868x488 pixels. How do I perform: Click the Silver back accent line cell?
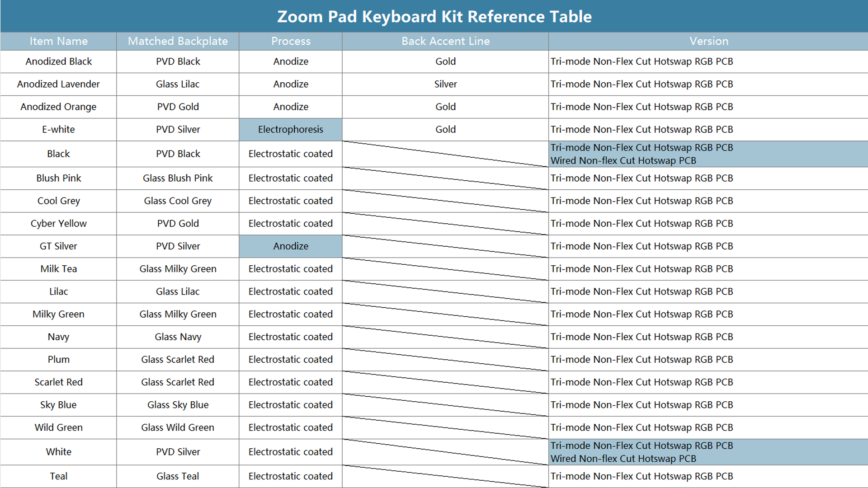pyautogui.click(x=445, y=84)
